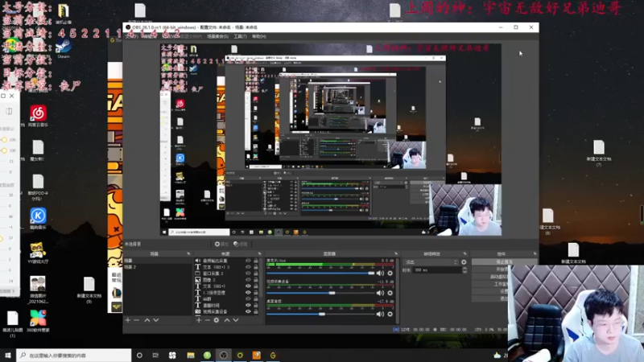Open 视频采集设备 mixer gear settings
Image resolution: width=644 pixels, height=362 pixels.
(390, 293)
